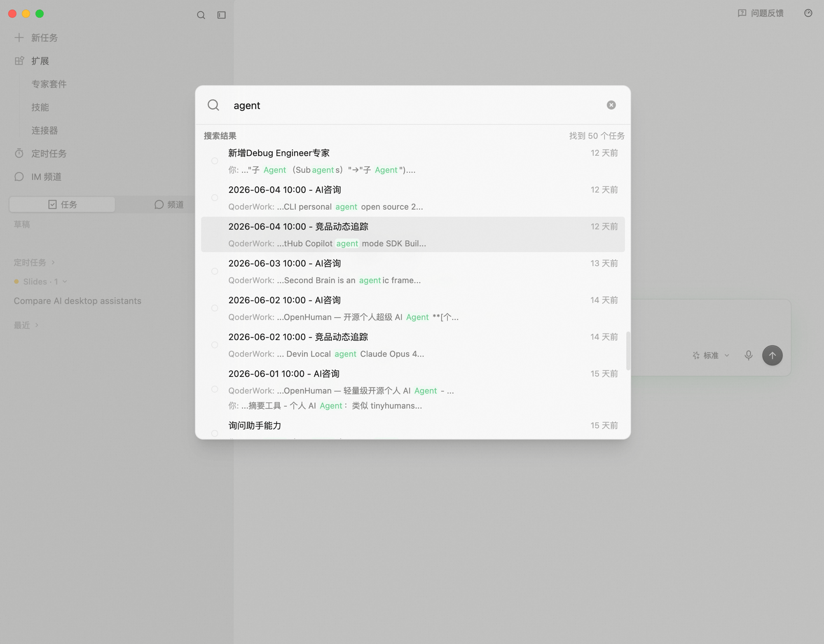Open IM 频道 in sidebar
Screen dimensions: 824x644
[x=46, y=177]
